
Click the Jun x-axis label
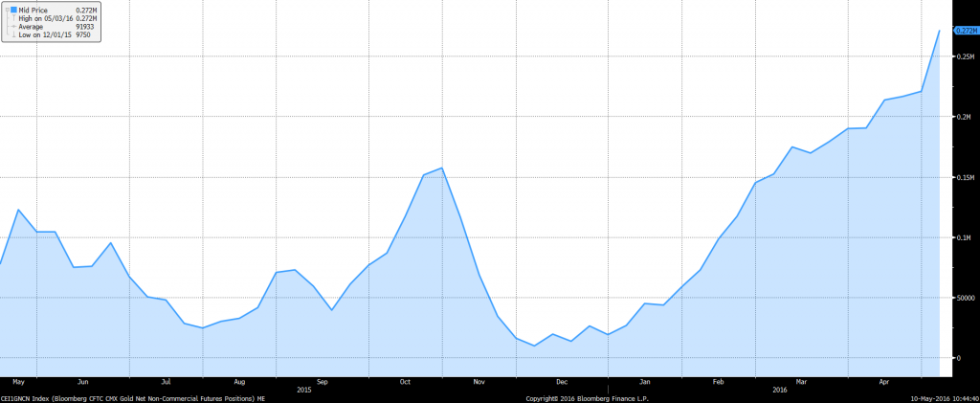(82, 381)
